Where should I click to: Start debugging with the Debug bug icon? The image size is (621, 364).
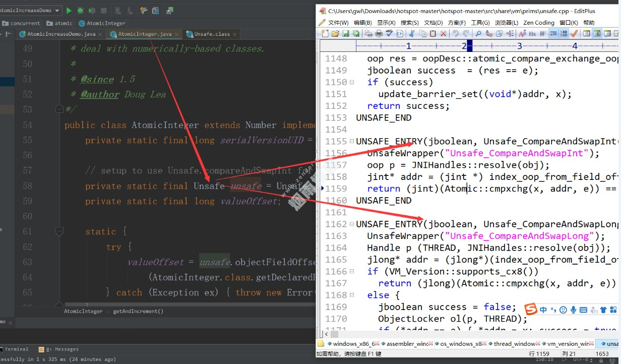click(x=81, y=11)
